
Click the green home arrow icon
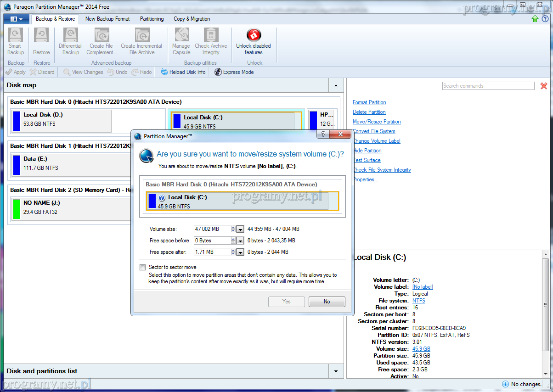tap(535, 19)
